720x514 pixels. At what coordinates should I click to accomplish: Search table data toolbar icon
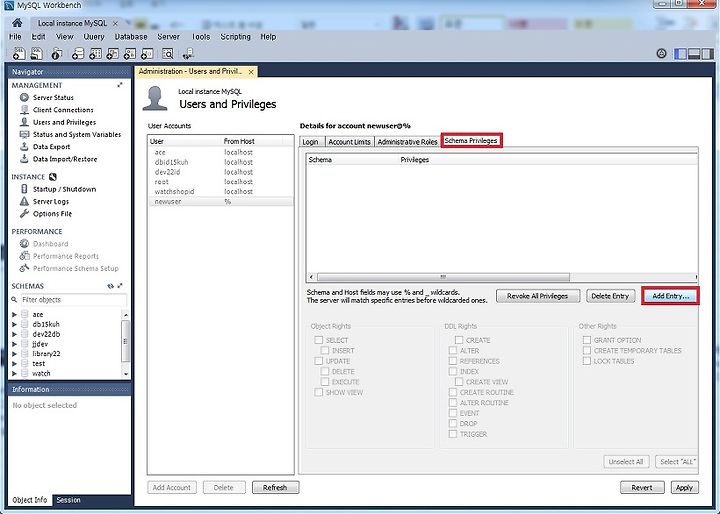click(168, 54)
